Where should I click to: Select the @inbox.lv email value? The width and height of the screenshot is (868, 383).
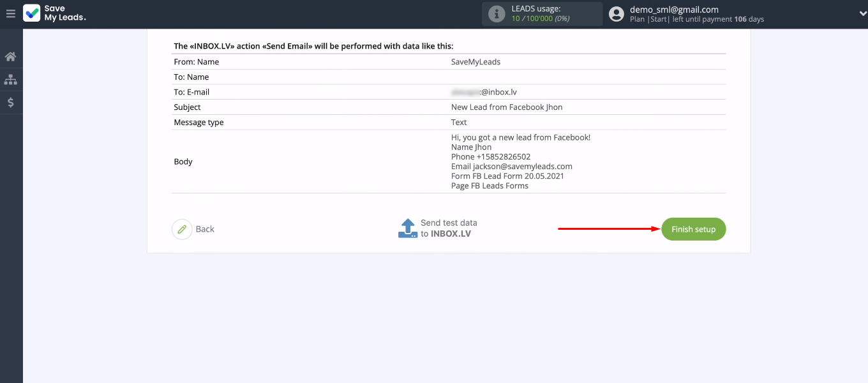[484, 92]
